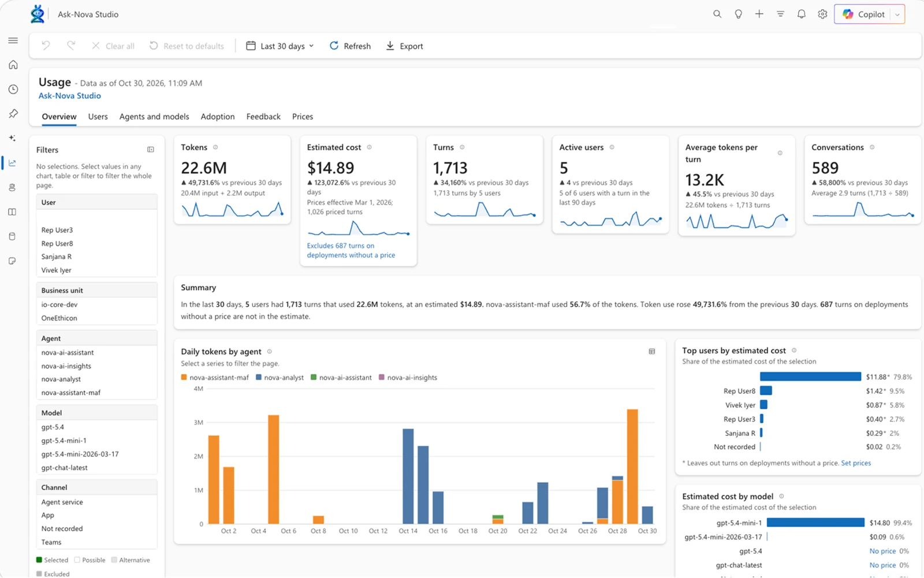Image resolution: width=924 pixels, height=578 pixels.
Task: Expand the Copilot dropdown arrow
Action: 897,14
